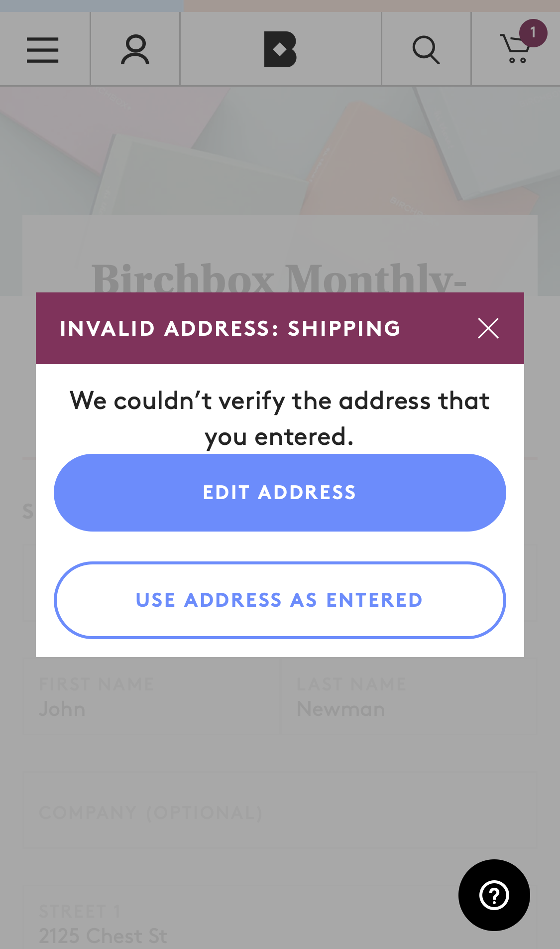Screen dimensions: 560x949
Task: Select USE ADDRESS AS ENTERED
Action: tap(280, 600)
